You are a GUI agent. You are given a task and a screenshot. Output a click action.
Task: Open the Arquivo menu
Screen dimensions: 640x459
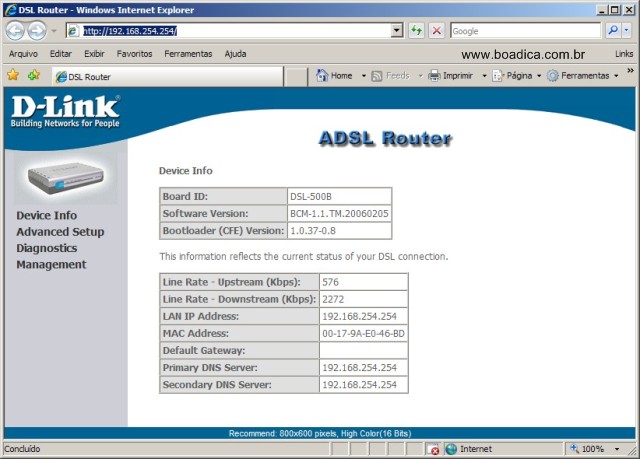(23, 54)
